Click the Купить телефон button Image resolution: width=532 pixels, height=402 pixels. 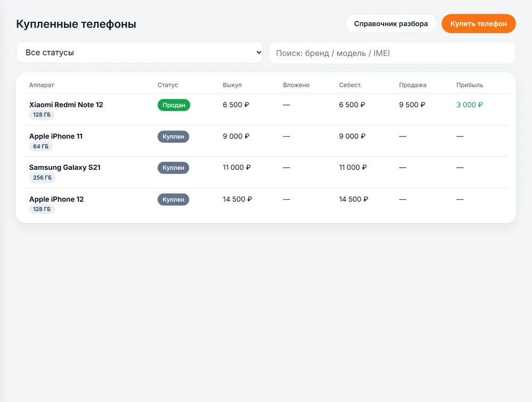[x=478, y=24]
